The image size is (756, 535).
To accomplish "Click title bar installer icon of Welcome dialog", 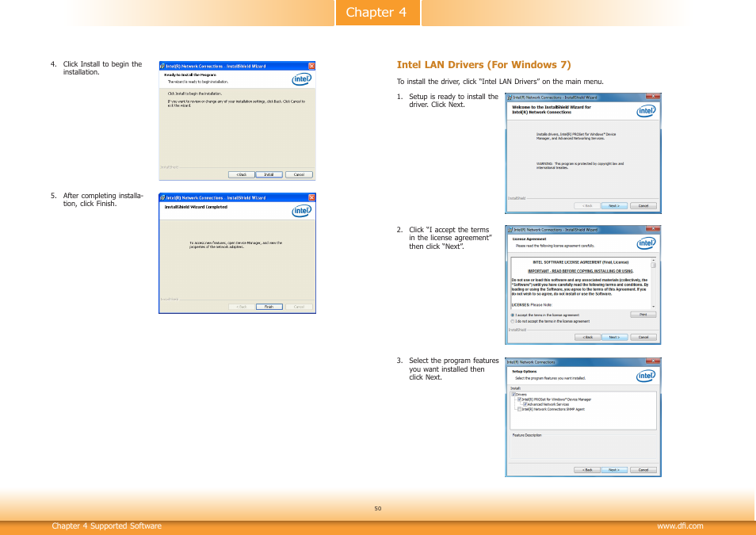I will (x=510, y=97).
